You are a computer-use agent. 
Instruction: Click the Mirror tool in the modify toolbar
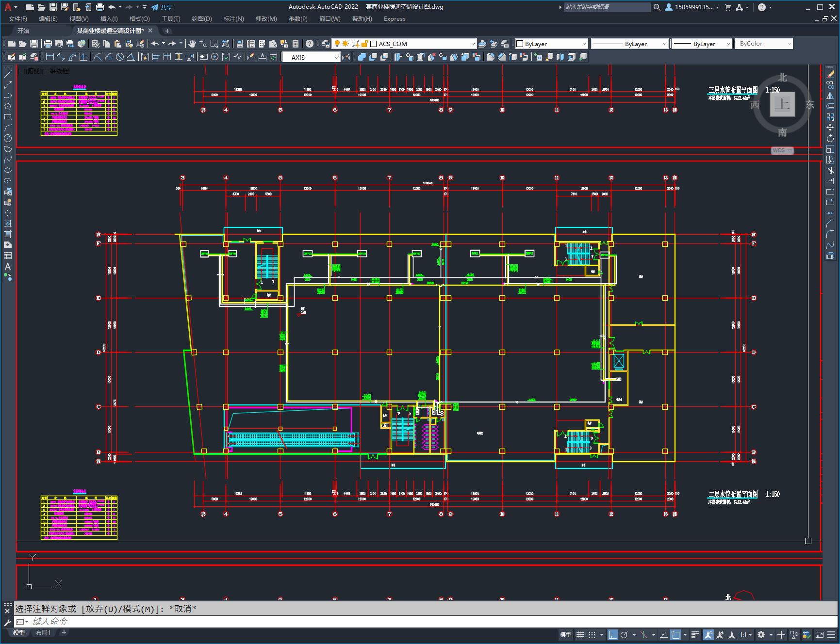[830, 96]
